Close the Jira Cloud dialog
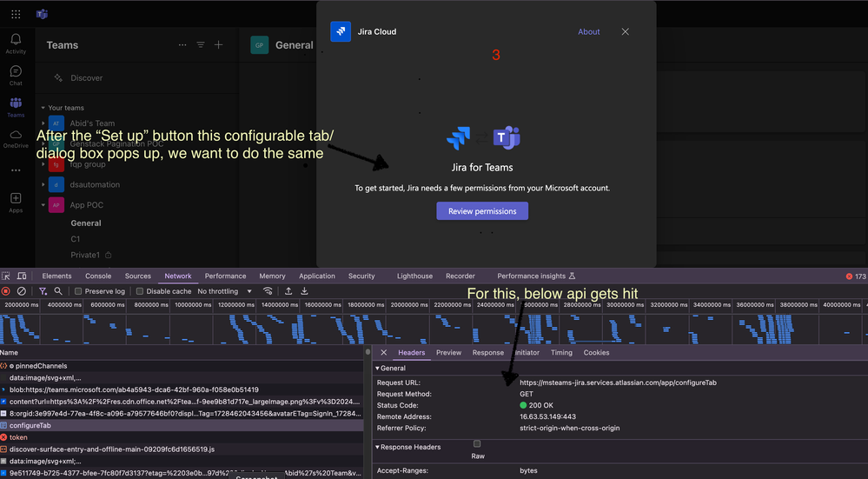The width and height of the screenshot is (868, 479). [625, 31]
